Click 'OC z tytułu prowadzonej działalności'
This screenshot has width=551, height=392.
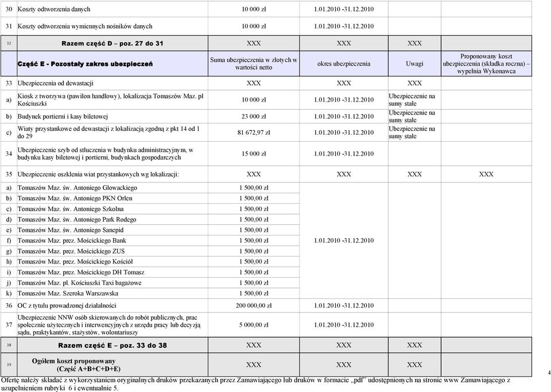[67, 305]
